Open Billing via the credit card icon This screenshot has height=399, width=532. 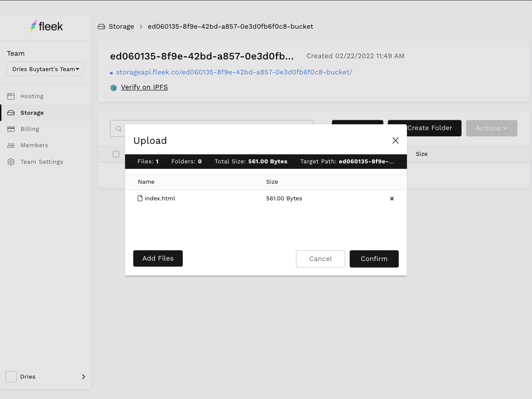pyautogui.click(x=11, y=129)
